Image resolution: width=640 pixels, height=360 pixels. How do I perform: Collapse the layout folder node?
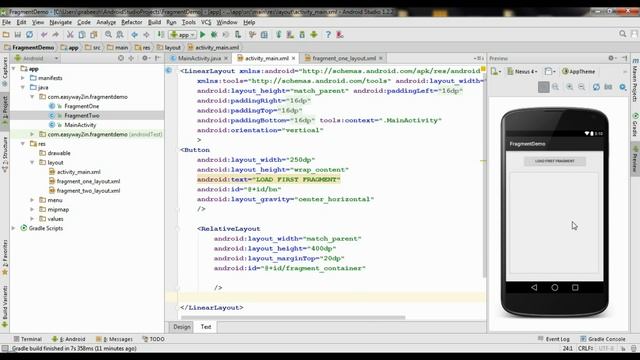pyautogui.click(x=32, y=162)
